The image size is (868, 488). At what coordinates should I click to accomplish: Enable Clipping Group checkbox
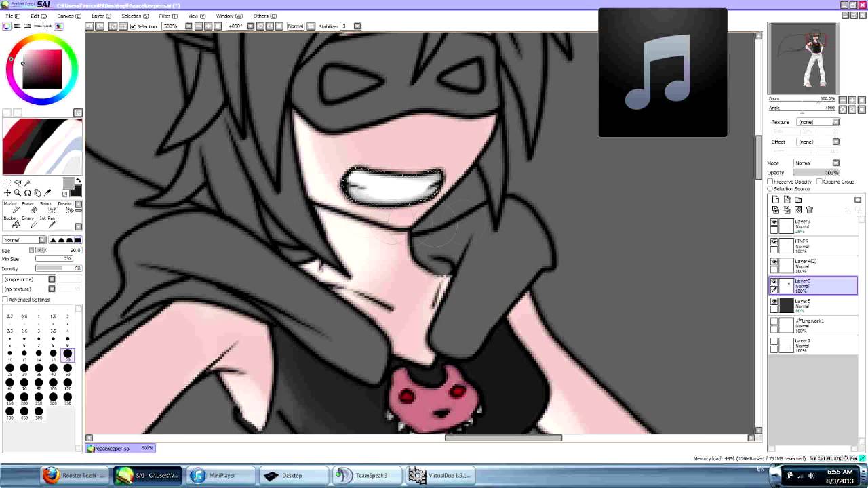point(820,182)
